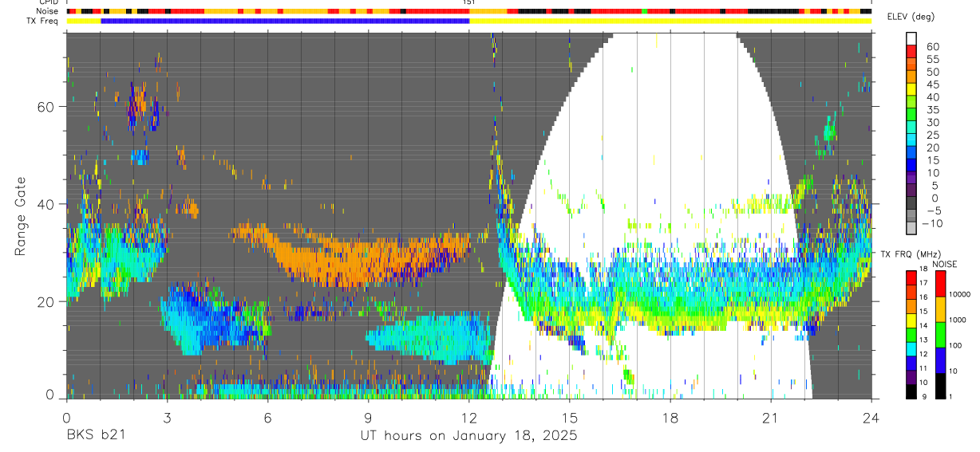Click the x-axis tick label '15'
Viewport: 980px width, 452px height.
(x=570, y=418)
